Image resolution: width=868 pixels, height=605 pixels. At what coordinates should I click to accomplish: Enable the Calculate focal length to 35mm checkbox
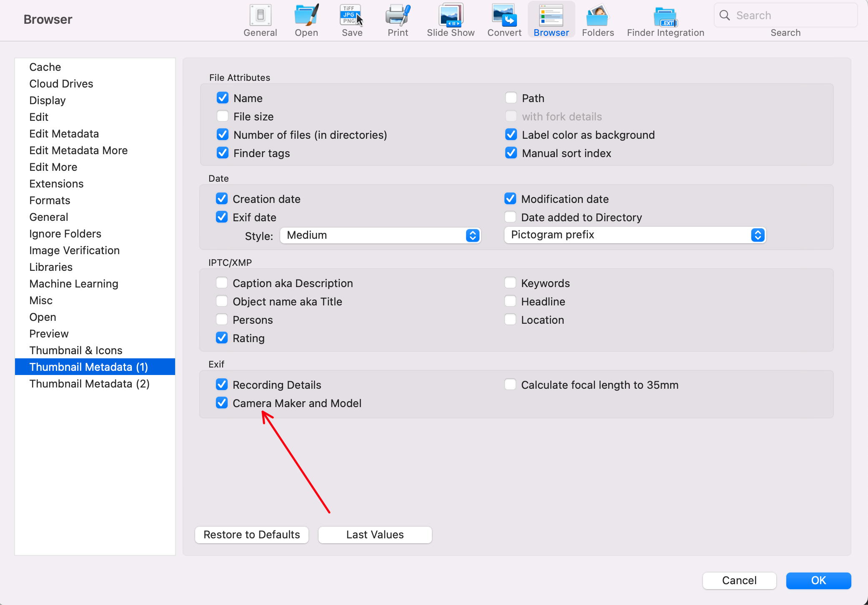(511, 385)
